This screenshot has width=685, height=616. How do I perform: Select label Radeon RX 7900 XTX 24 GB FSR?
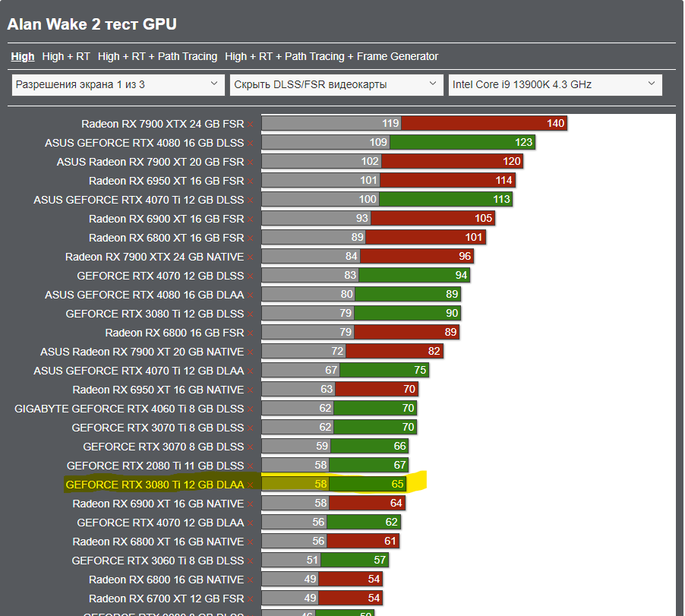click(x=163, y=124)
